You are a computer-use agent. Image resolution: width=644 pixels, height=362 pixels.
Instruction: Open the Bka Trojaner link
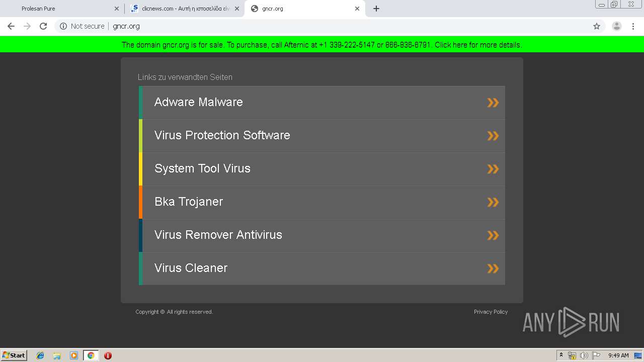click(x=322, y=202)
